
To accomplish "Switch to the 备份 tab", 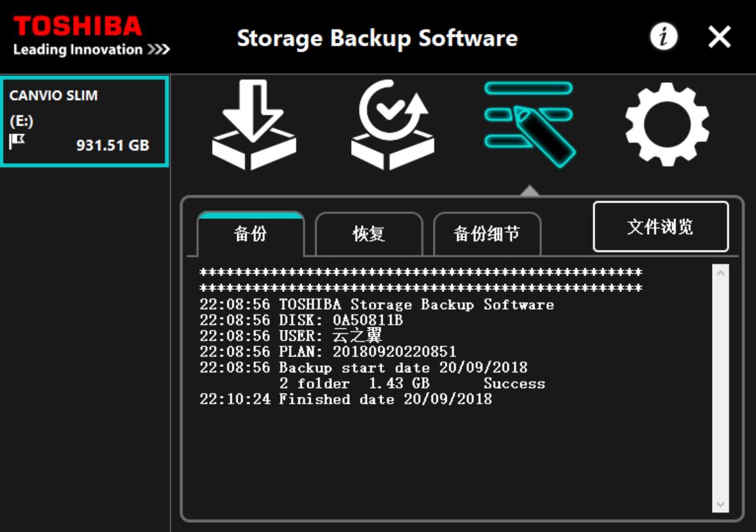I will point(250,234).
